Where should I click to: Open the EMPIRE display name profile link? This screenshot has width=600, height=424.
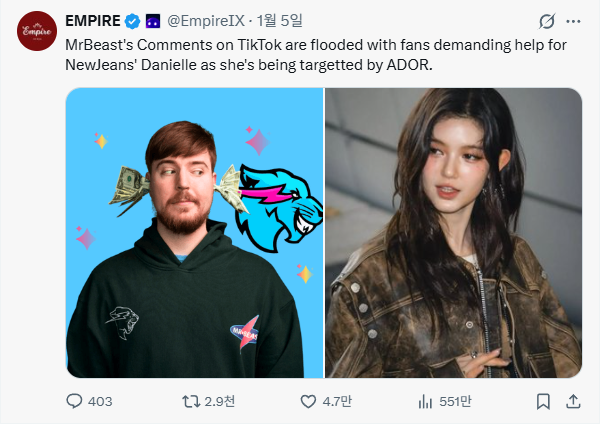tap(93, 21)
